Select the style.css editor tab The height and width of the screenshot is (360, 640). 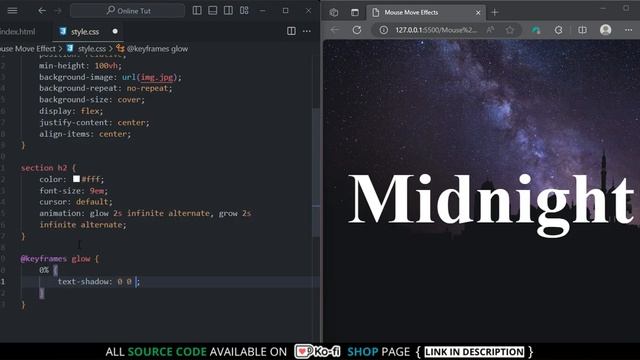click(x=84, y=31)
